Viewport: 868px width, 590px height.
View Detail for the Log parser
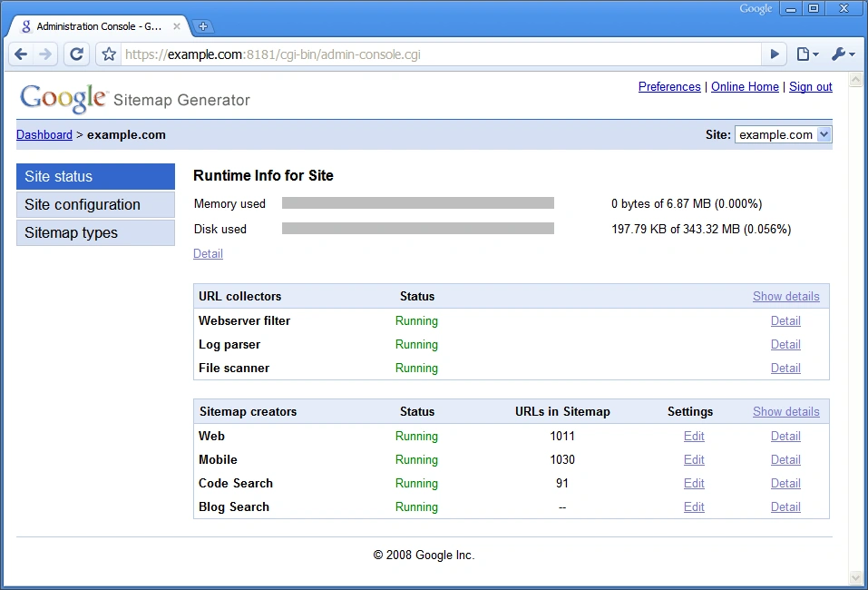tap(785, 344)
